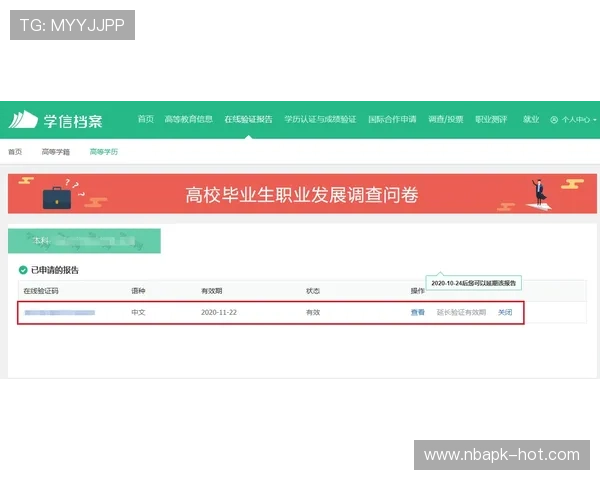Click the 在线验证码 column header
The height and width of the screenshot is (480, 600).
point(41,291)
